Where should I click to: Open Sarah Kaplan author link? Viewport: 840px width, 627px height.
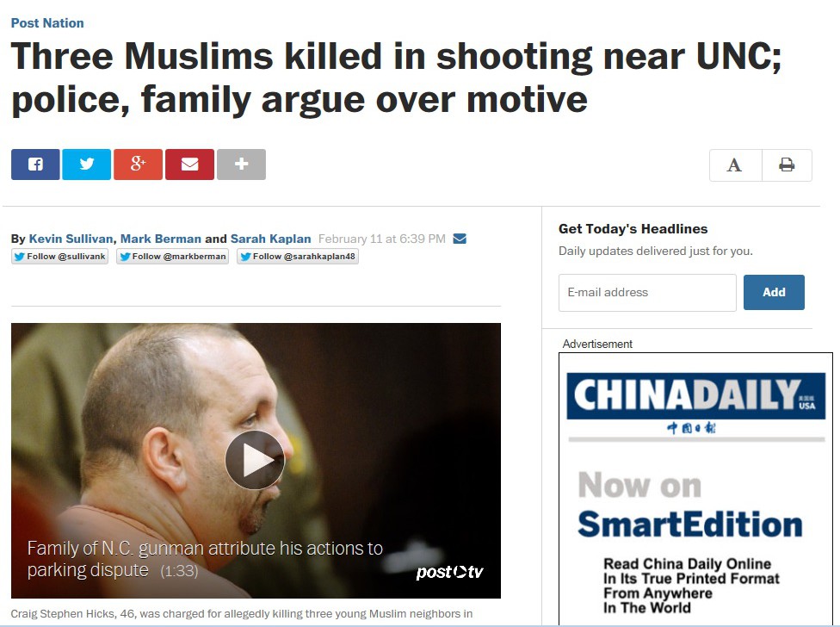(x=270, y=239)
